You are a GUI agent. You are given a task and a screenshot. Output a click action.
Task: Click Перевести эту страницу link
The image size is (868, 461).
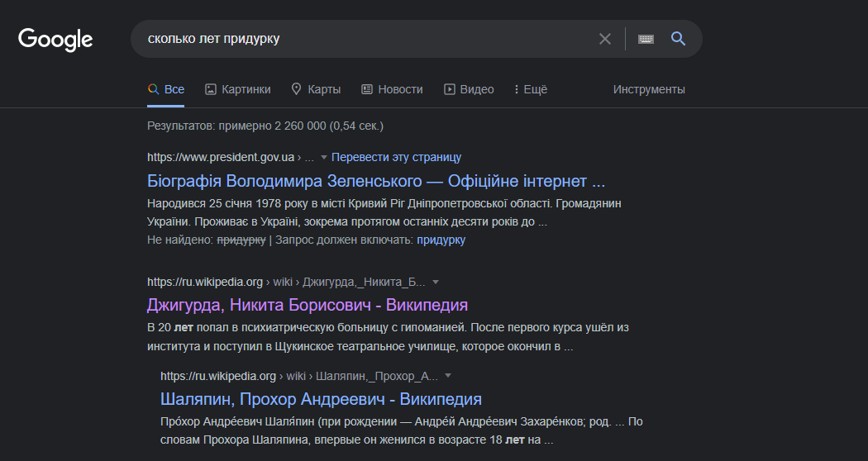(396, 157)
